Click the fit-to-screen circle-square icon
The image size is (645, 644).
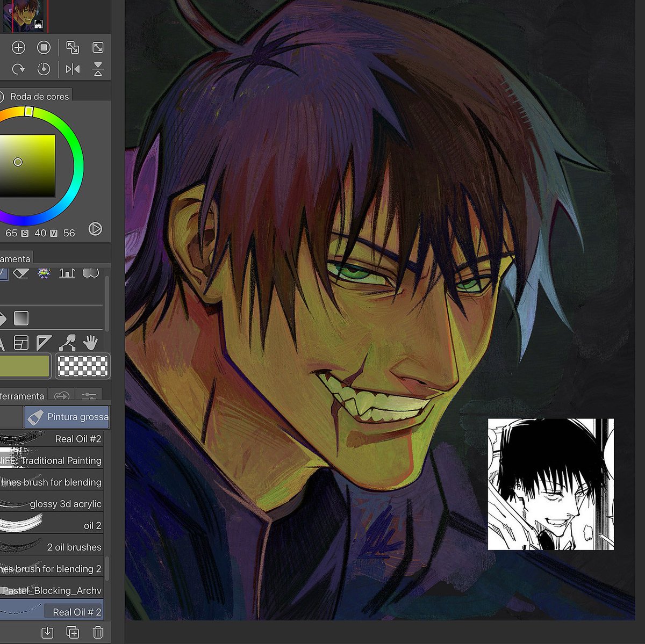(x=44, y=48)
